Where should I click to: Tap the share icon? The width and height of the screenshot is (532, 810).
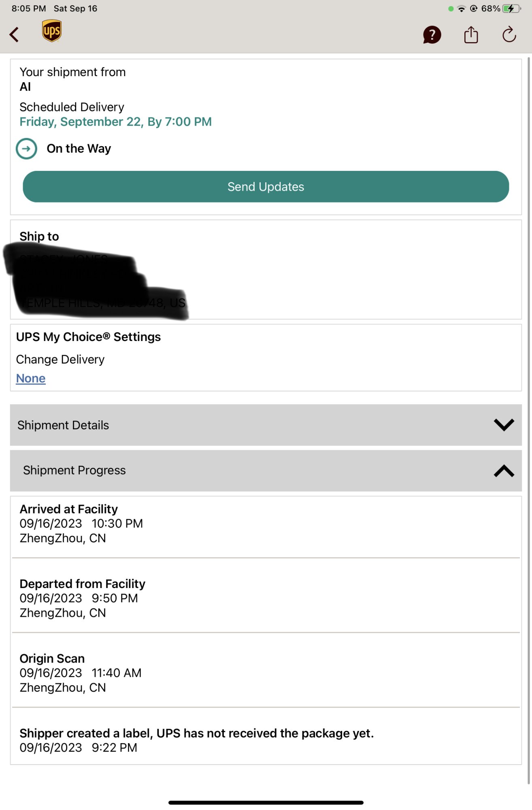pos(471,34)
